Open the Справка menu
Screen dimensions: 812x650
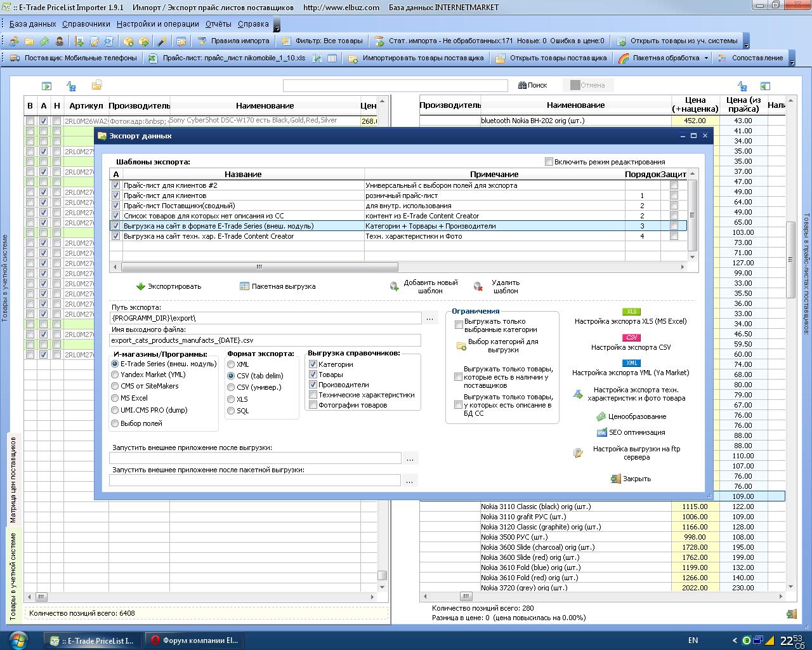point(253,24)
